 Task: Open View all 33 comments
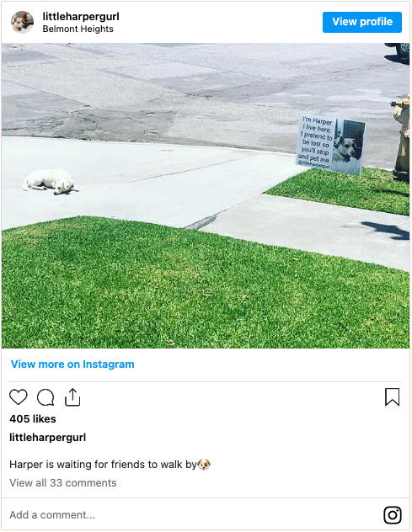click(63, 483)
